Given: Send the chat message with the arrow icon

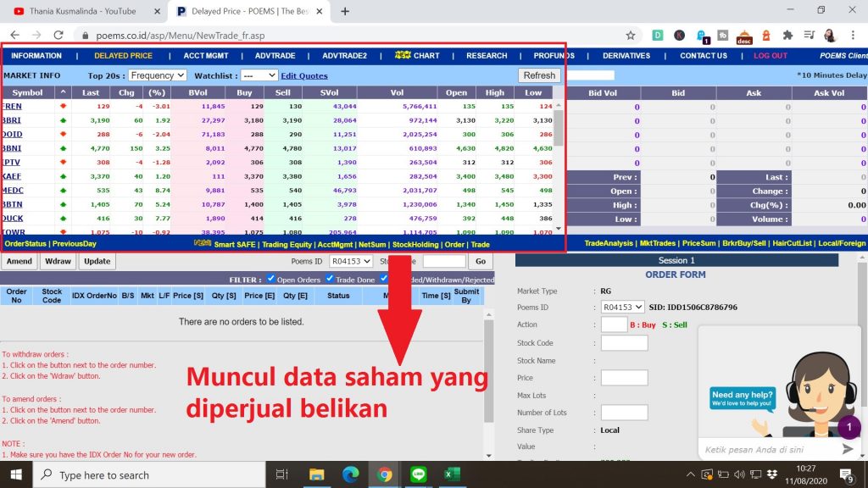Looking at the screenshot, I should coord(847,448).
